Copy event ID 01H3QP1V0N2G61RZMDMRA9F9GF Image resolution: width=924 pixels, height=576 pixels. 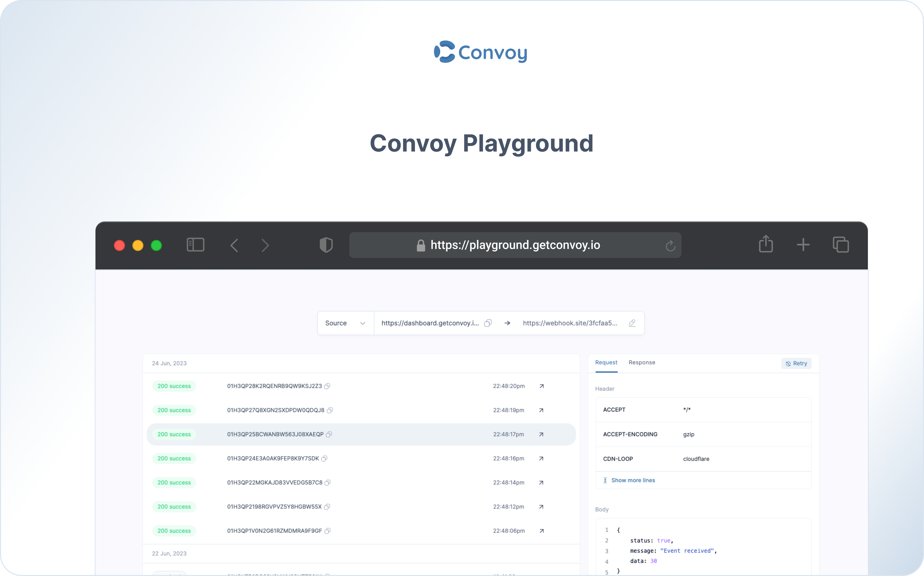pyautogui.click(x=327, y=531)
